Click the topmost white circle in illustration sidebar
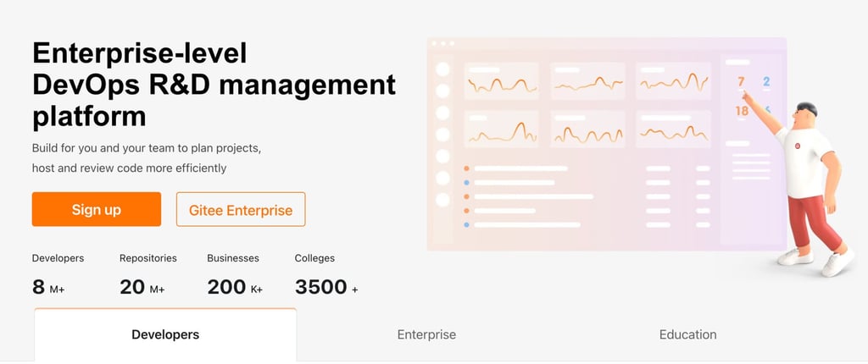 [x=442, y=69]
